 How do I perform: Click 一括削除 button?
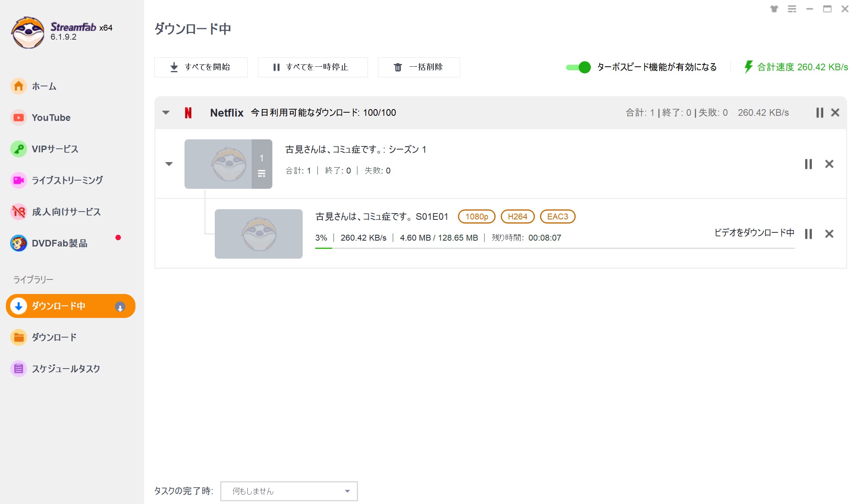pos(418,67)
